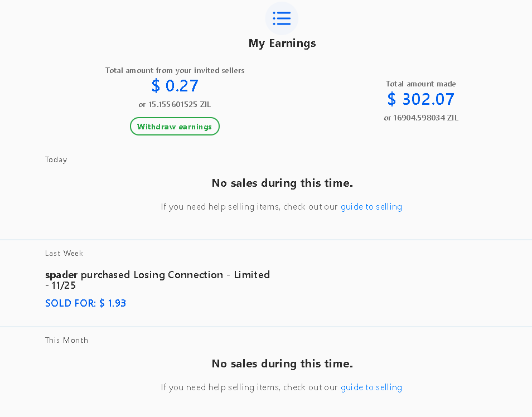Click the 16904.598034 ZIL amount text
Viewport: 532px width, 417px height.
coord(425,118)
